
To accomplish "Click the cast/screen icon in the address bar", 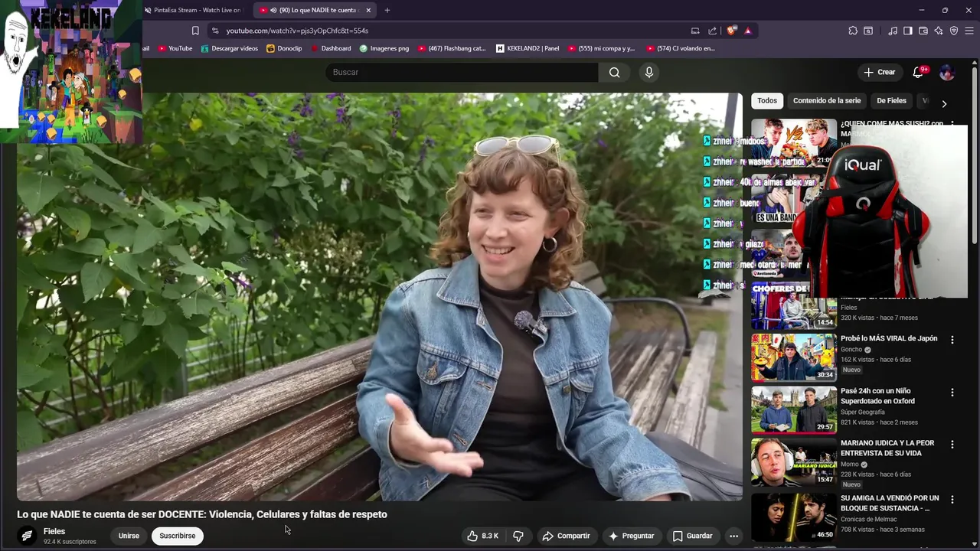I will tap(695, 31).
